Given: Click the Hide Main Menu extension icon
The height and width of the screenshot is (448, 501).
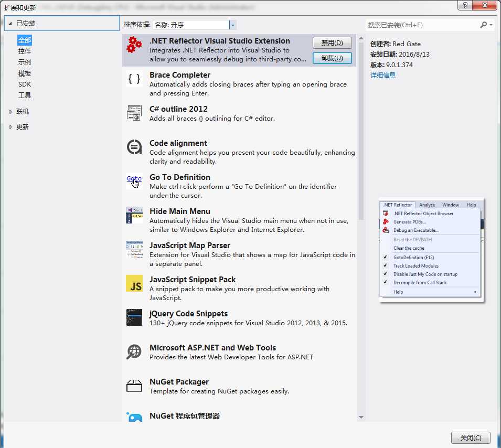Looking at the screenshot, I should tap(134, 215).
